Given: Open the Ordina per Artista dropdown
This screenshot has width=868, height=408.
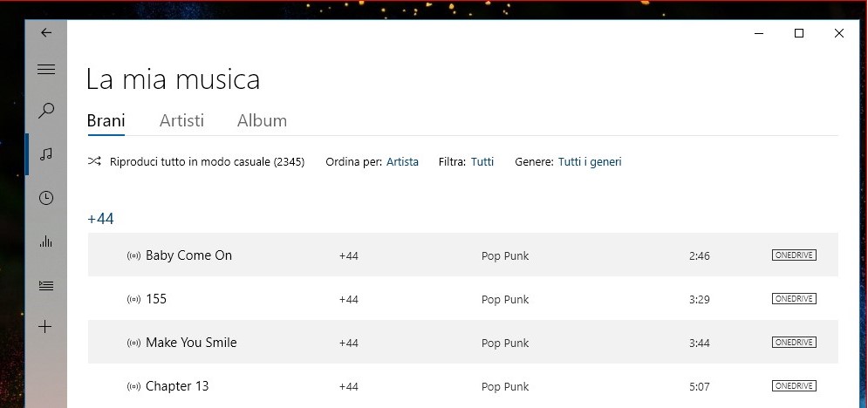Looking at the screenshot, I should [402, 162].
